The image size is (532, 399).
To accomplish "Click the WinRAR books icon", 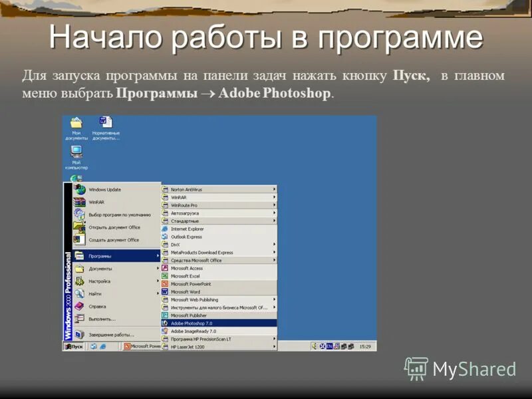I will [80, 202].
